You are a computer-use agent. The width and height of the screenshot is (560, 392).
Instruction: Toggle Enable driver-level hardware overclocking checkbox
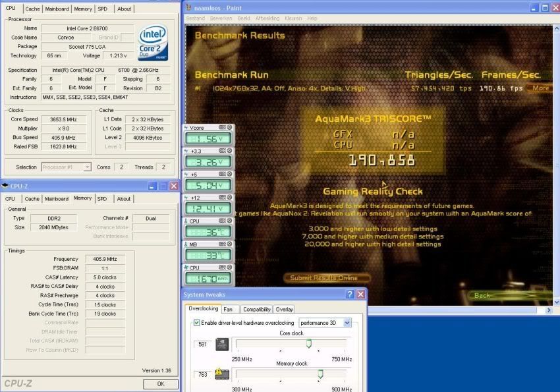pyautogui.click(x=196, y=323)
